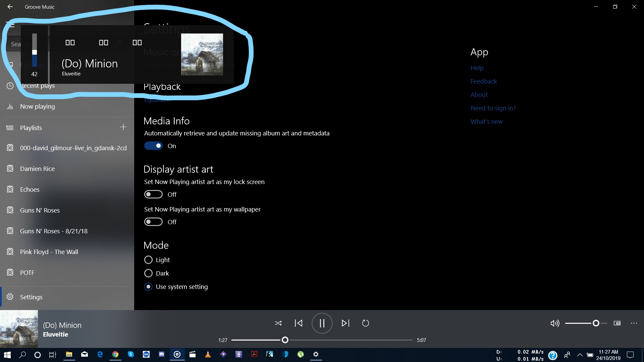This screenshot has height=362, width=644.
Task: Enable artist art as wallpaper
Action: [x=153, y=222]
